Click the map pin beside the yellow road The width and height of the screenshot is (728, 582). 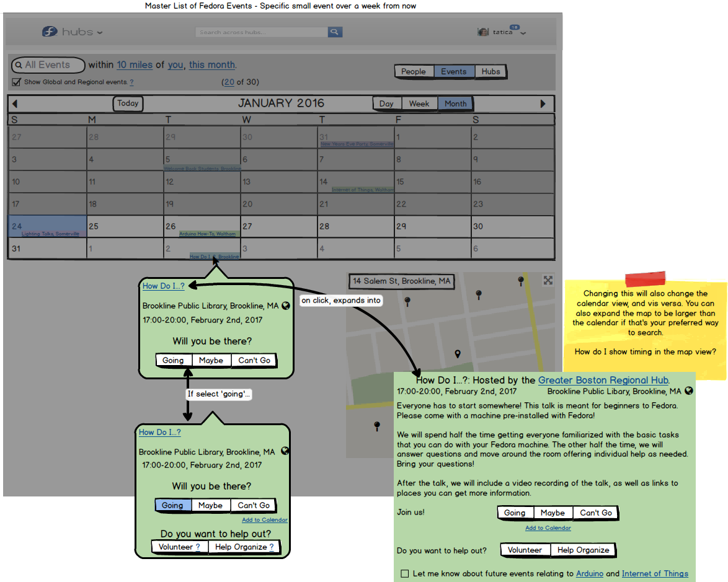(521, 281)
